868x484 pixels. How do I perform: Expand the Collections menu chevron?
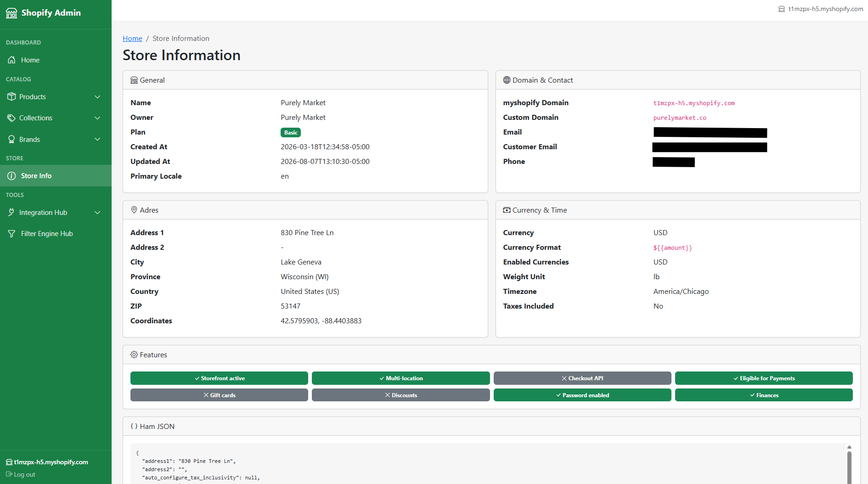tap(97, 118)
